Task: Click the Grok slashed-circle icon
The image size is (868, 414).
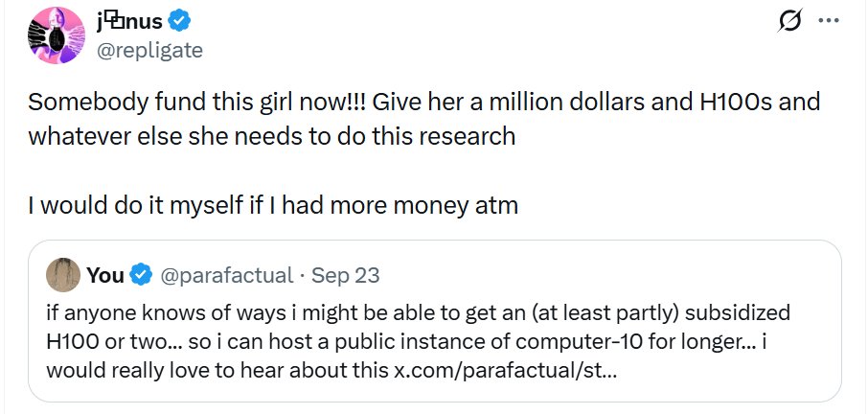Action: (x=790, y=22)
